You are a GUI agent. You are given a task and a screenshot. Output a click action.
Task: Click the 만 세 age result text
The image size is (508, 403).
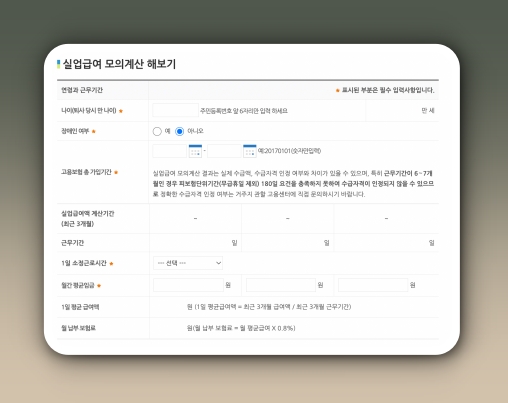428,110
